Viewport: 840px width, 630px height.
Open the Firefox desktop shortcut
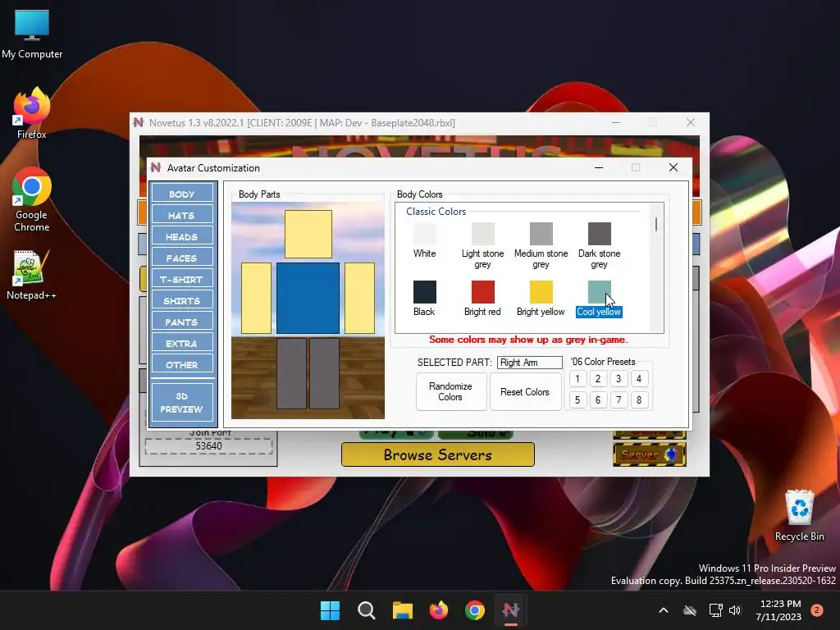tap(32, 113)
